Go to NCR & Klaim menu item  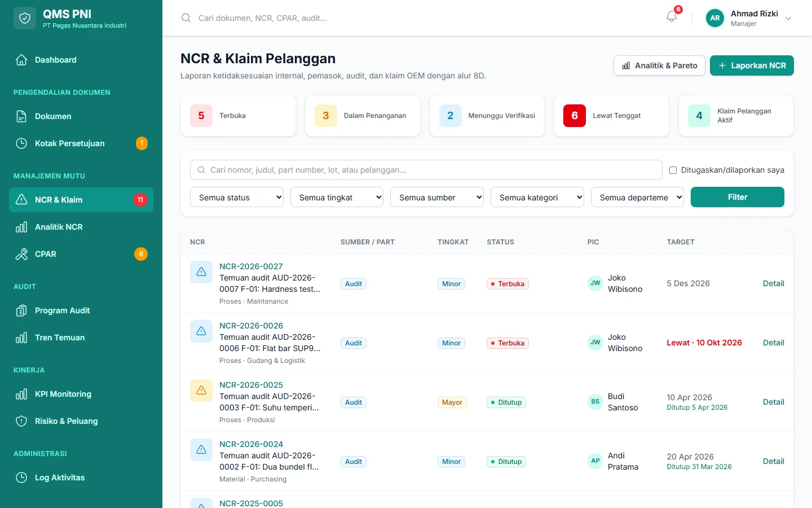click(x=81, y=200)
